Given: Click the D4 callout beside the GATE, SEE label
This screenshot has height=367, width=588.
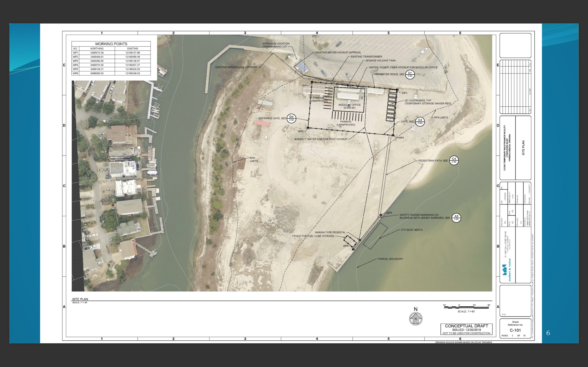Looking at the screenshot, I should click(x=420, y=121).
